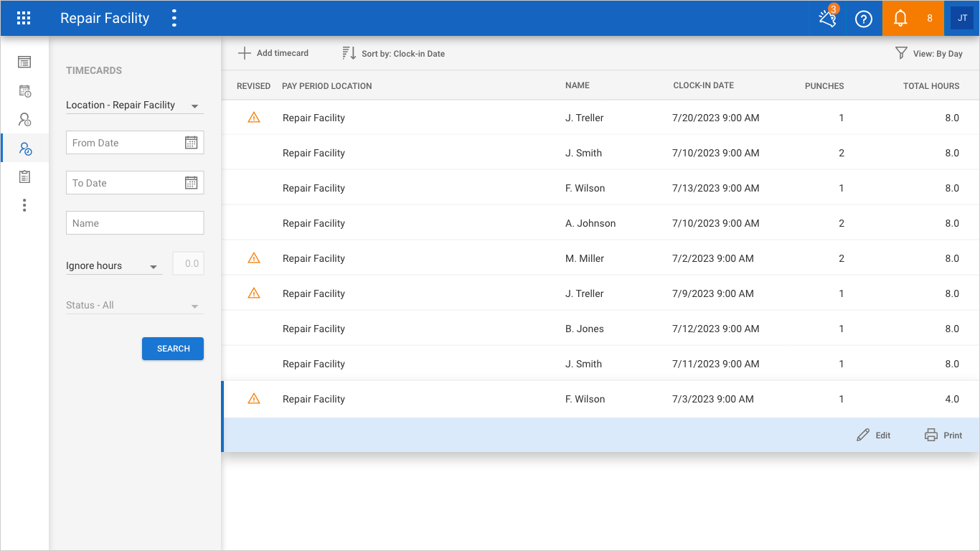Click the notification count 8

click(x=930, y=19)
